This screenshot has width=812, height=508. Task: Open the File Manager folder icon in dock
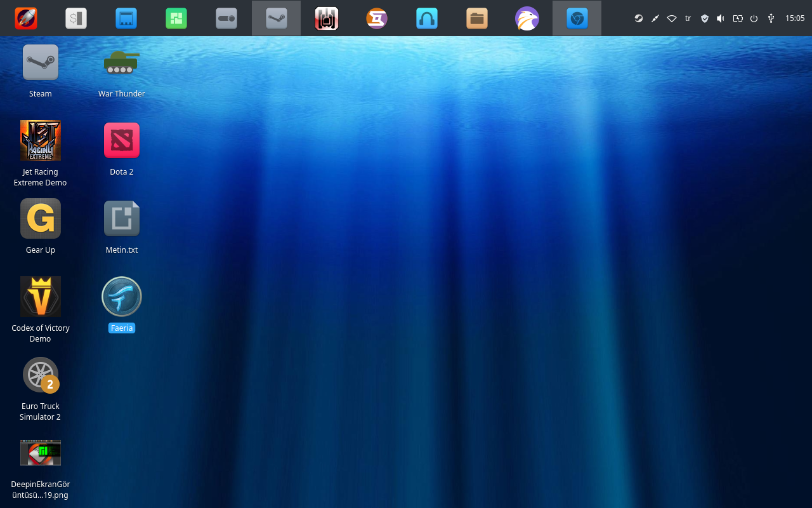pyautogui.click(x=477, y=18)
